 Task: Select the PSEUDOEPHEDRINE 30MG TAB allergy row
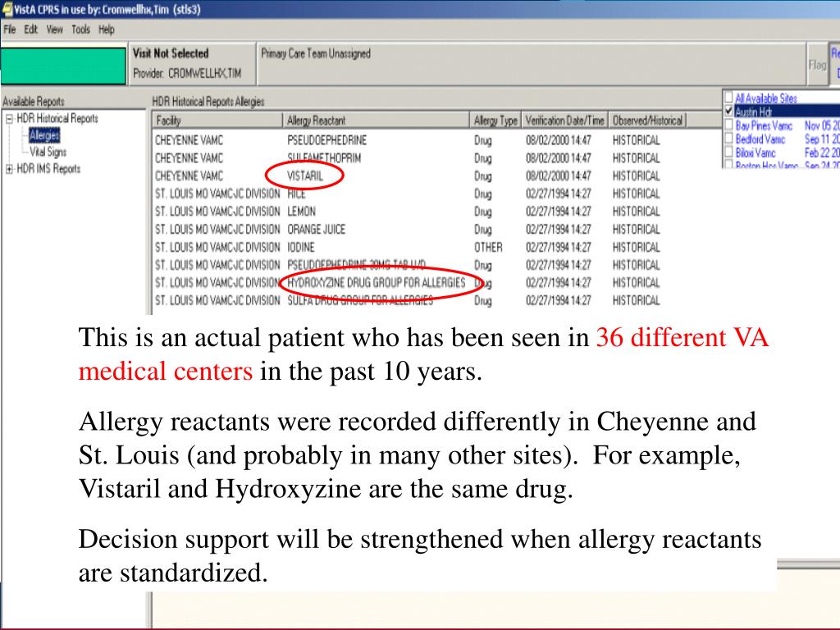[409, 265]
